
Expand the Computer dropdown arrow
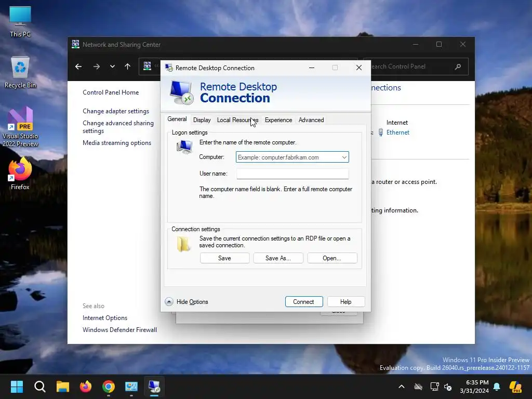tap(344, 157)
